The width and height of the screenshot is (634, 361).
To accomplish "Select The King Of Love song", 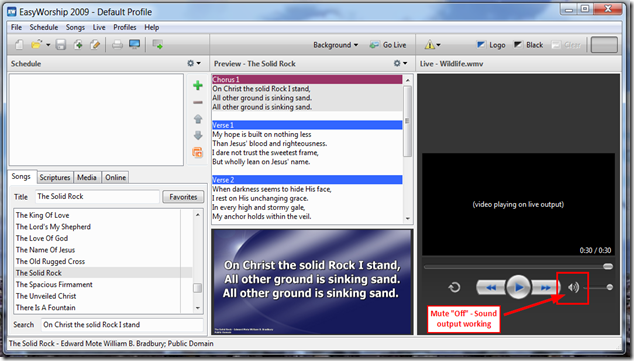I will (42, 215).
